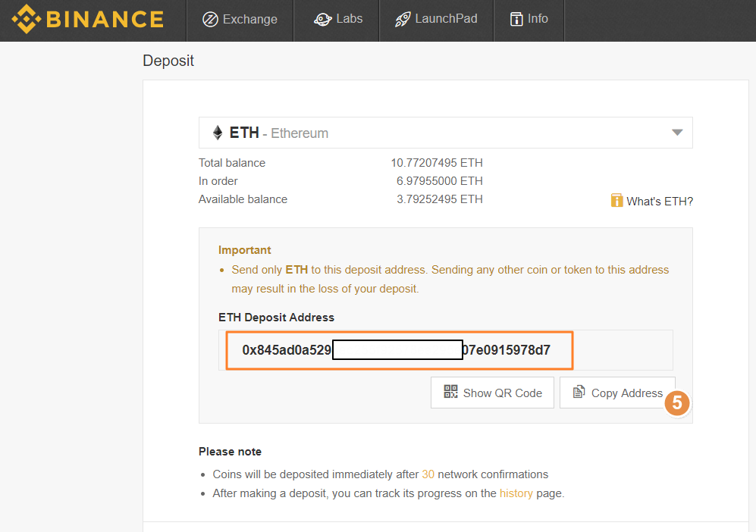The width and height of the screenshot is (756, 532).
Task: Click the Info box icon
Action: pyautogui.click(x=516, y=19)
